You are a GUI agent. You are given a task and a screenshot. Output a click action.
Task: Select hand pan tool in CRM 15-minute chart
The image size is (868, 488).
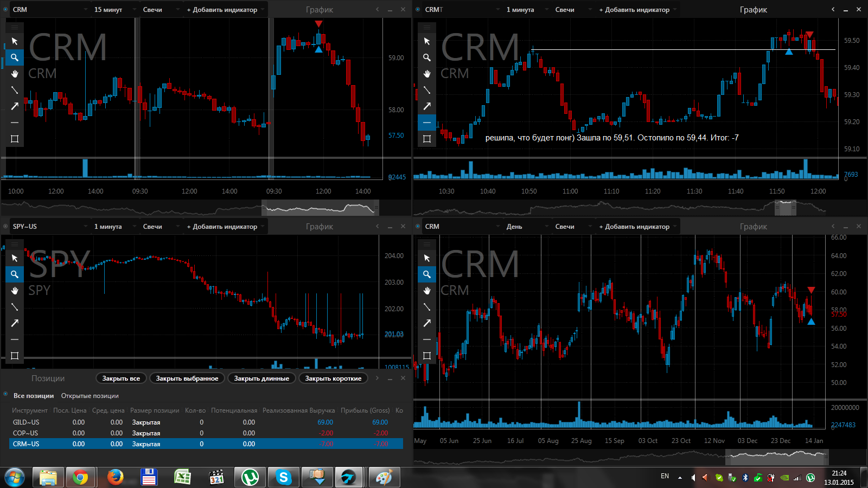tap(15, 74)
